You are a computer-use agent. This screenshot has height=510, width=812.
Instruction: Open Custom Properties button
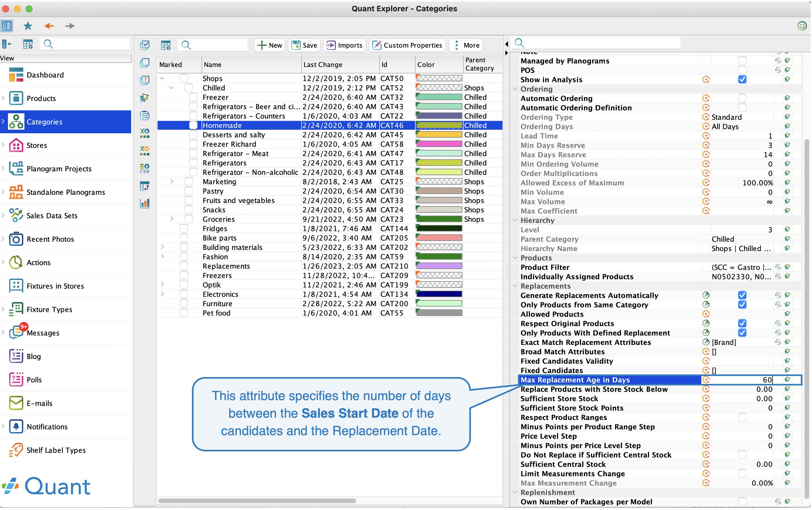coord(407,45)
